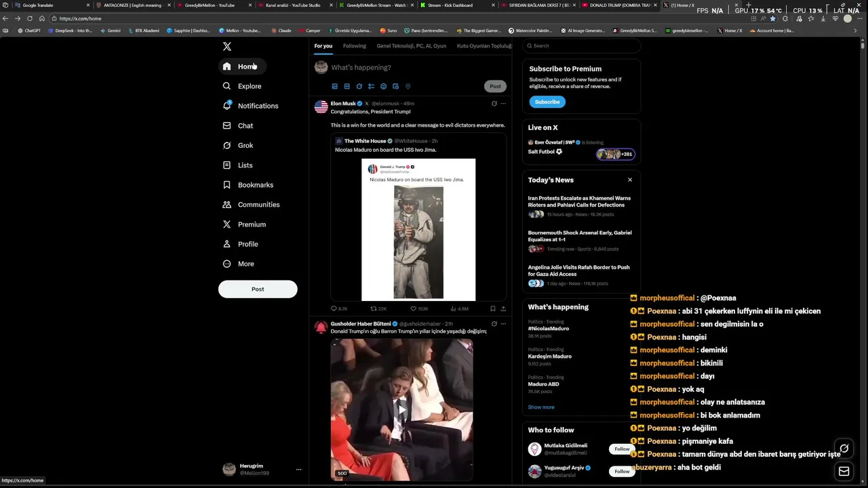Share Elon Musk's post
This screenshot has height=488, width=868.
(x=502, y=308)
